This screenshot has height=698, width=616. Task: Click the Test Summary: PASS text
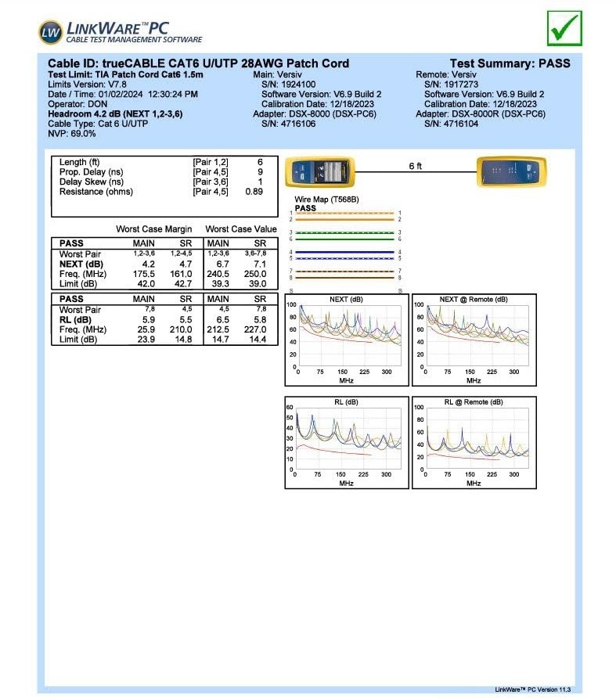(x=510, y=63)
